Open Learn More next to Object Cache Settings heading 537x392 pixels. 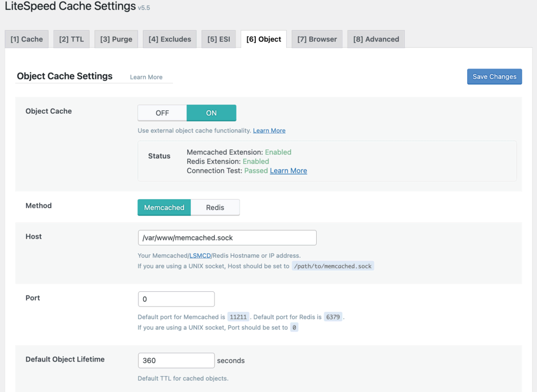(146, 77)
